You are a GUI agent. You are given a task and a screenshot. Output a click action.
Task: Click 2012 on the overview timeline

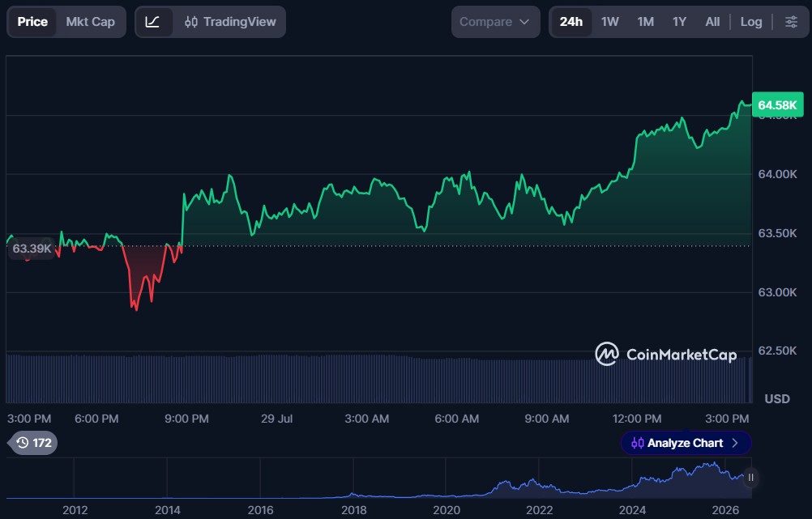pyautogui.click(x=75, y=510)
